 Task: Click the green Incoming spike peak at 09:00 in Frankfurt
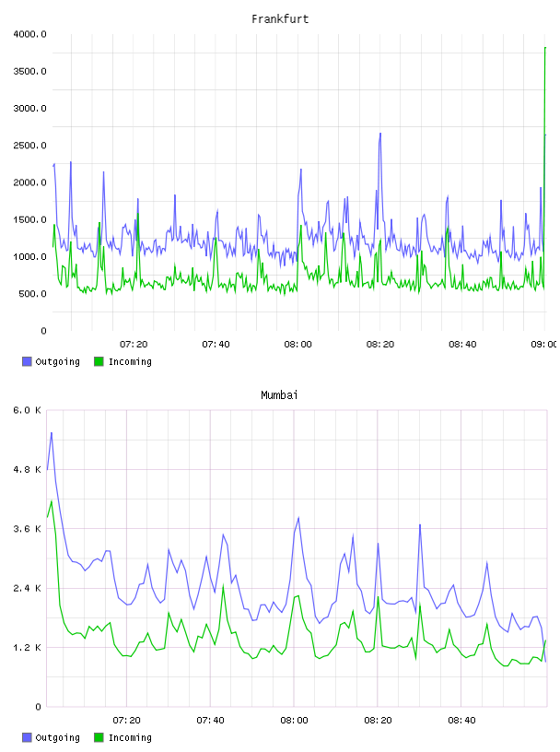pyautogui.click(x=545, y=48)
